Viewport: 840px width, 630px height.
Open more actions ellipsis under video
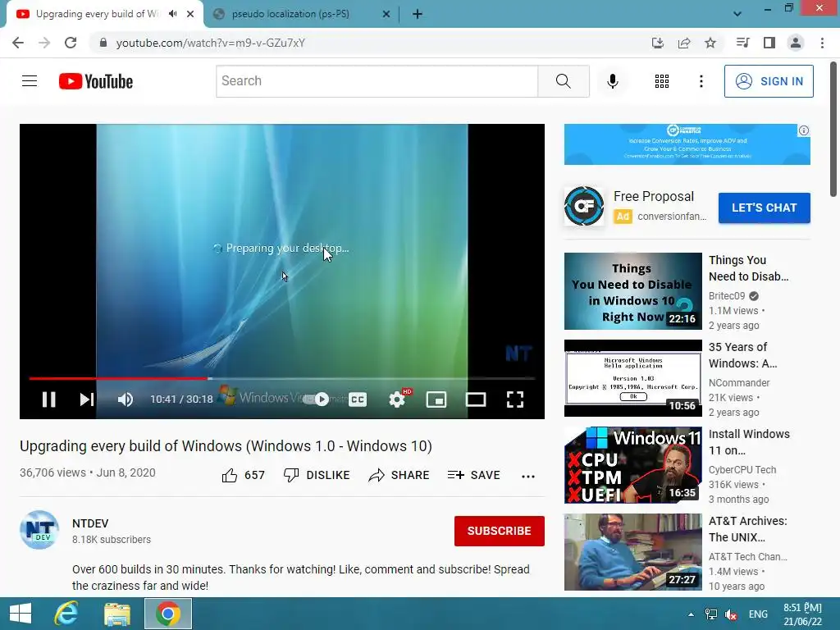(x=528, y=477)
